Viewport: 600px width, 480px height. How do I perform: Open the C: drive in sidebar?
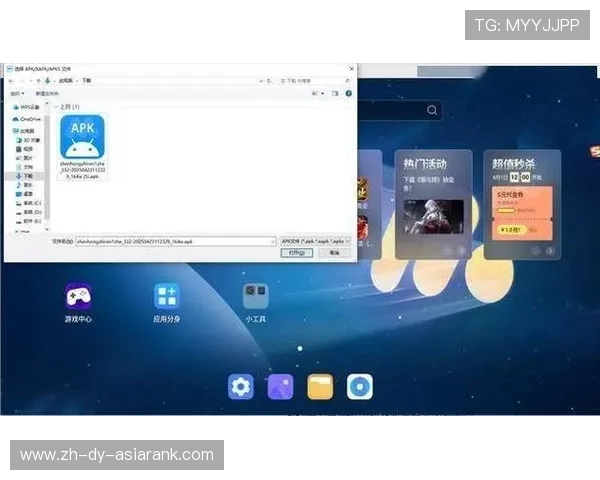[x=29, y=203]
